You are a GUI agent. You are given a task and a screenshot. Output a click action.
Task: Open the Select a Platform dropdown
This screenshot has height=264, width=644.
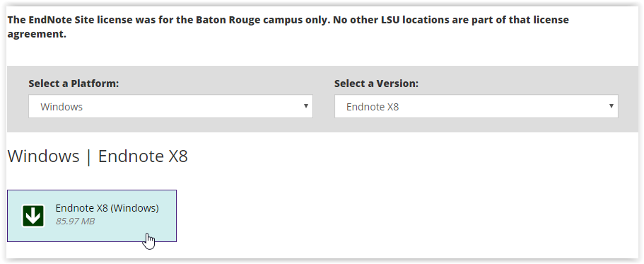[x=170, y=106]
